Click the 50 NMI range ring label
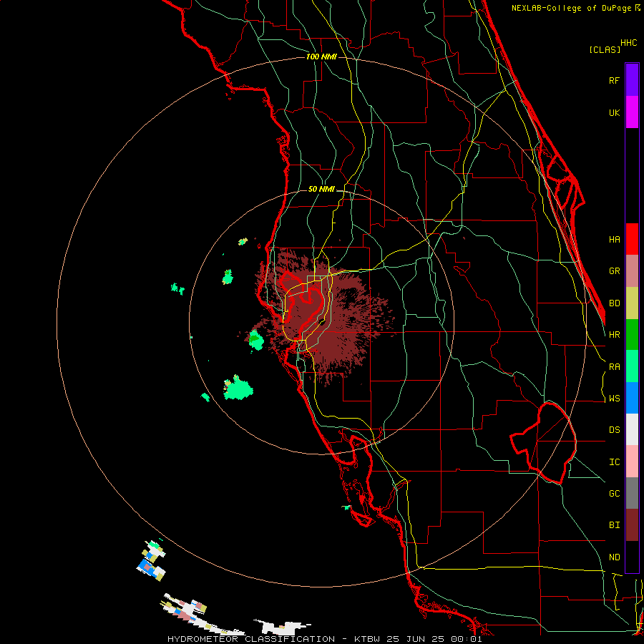 pyautogui.click(x=321, y=189)
